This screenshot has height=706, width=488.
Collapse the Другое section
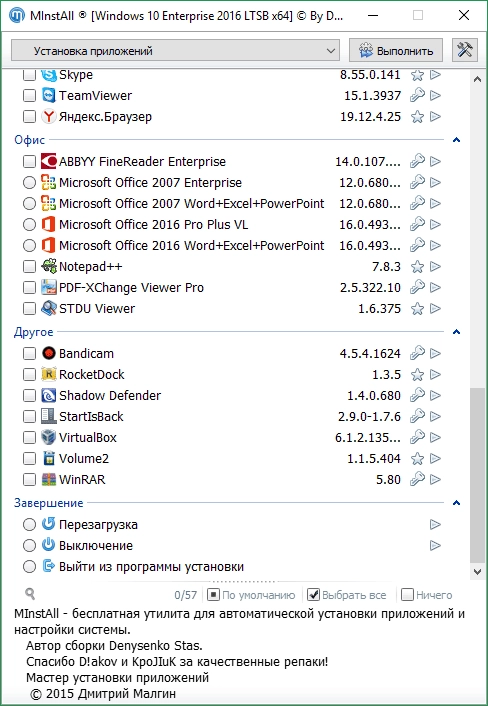pyautogui.click(x=456, y=332)
